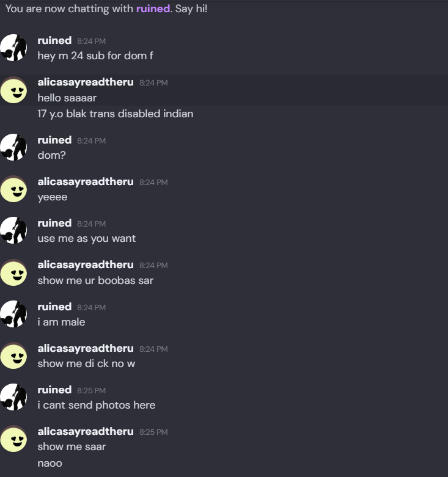The image size is (448, 477).
Task: Click ruined's avatar next to 'dom?'
Action: point(13,147)
